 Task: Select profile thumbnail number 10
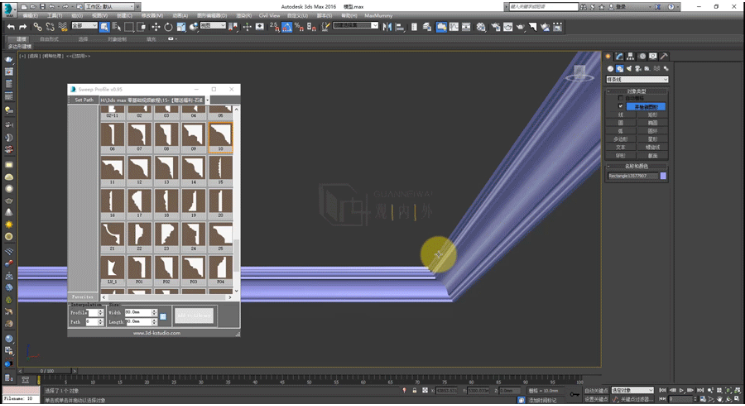(220, 135)
